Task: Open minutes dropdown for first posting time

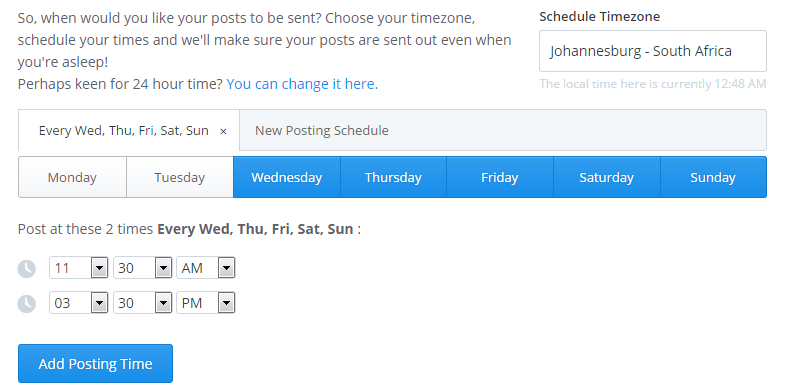Action: (x=143, y=268)
